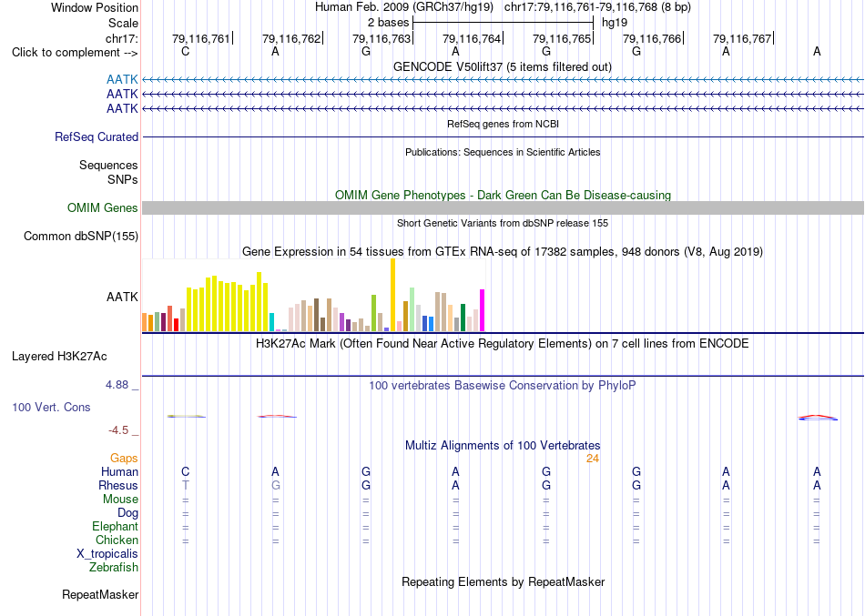Click the OMIM Gene Phenotypes track title

pyautogui.click(x=503, y=196)
